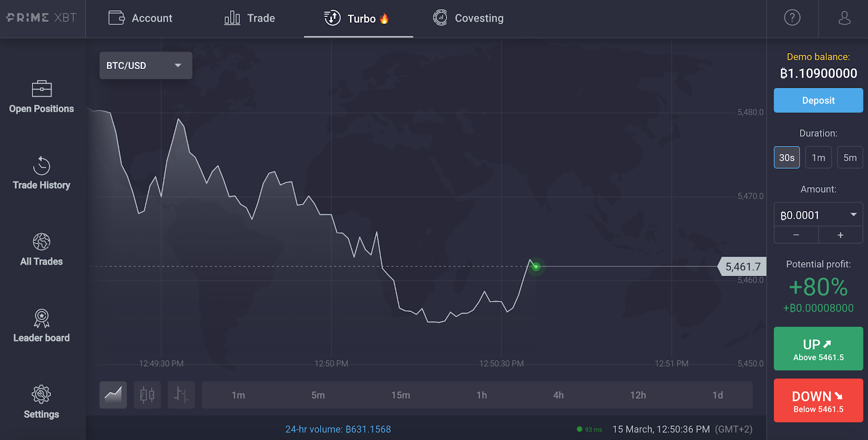868x440 pixels.
Task: Click the help question mark icon
Action: click(792, 18)
